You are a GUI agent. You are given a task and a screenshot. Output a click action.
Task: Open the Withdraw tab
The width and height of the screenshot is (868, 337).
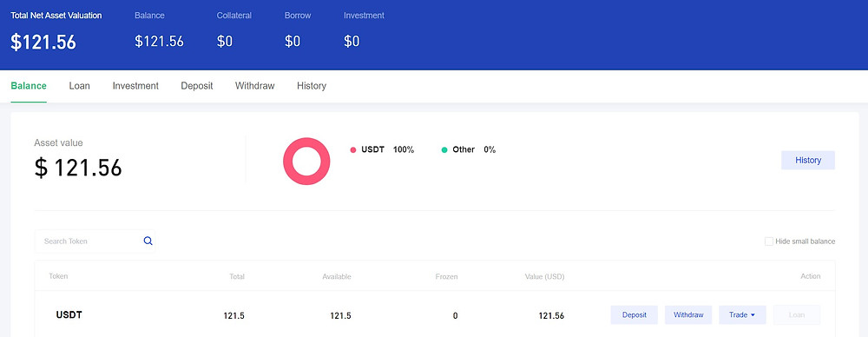pyautogui.click(x=254, y=86)
